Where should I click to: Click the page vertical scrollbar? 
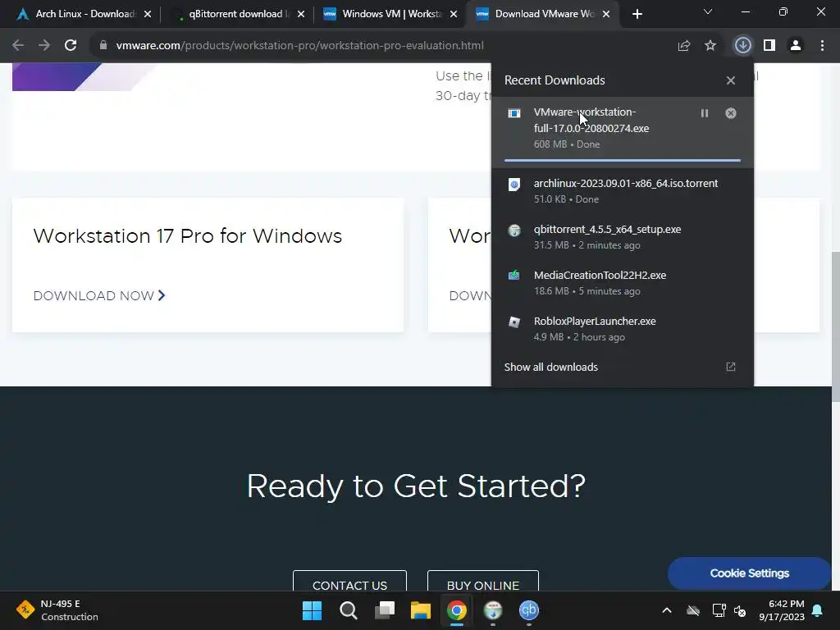tap(835, 326)
